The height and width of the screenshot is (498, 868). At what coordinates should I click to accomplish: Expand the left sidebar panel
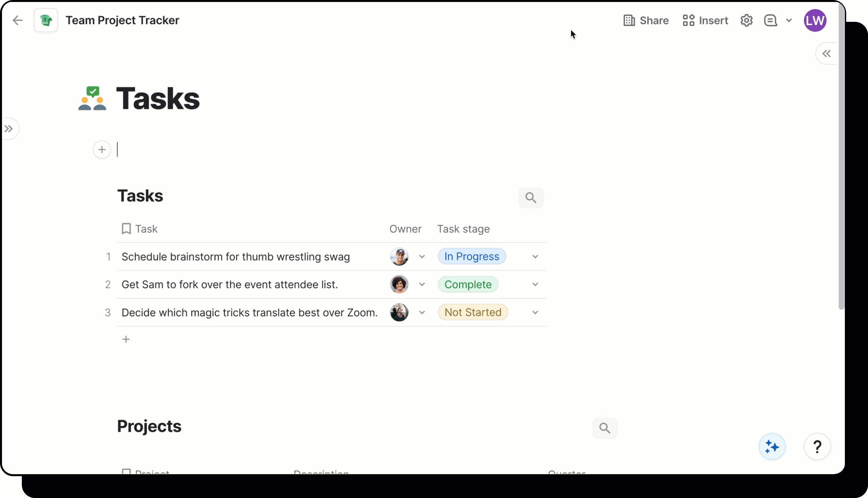pos(9,129)
